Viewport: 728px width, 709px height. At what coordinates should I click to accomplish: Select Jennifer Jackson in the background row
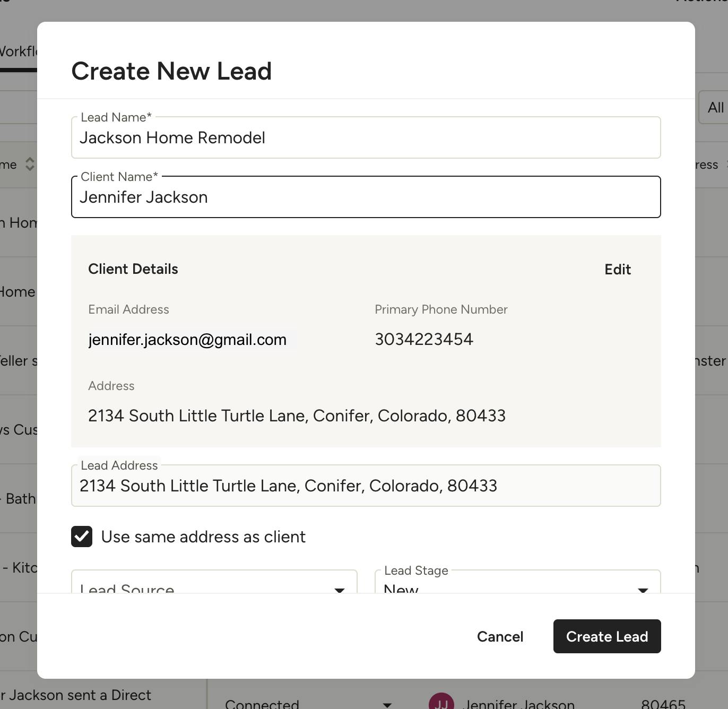[x=519, y=704]
